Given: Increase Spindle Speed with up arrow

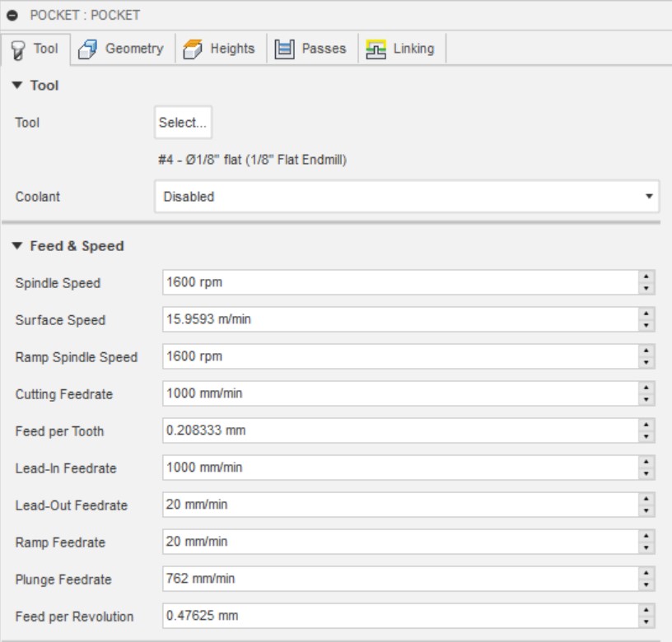Looking at the screenshot, I should coord(646,277).
